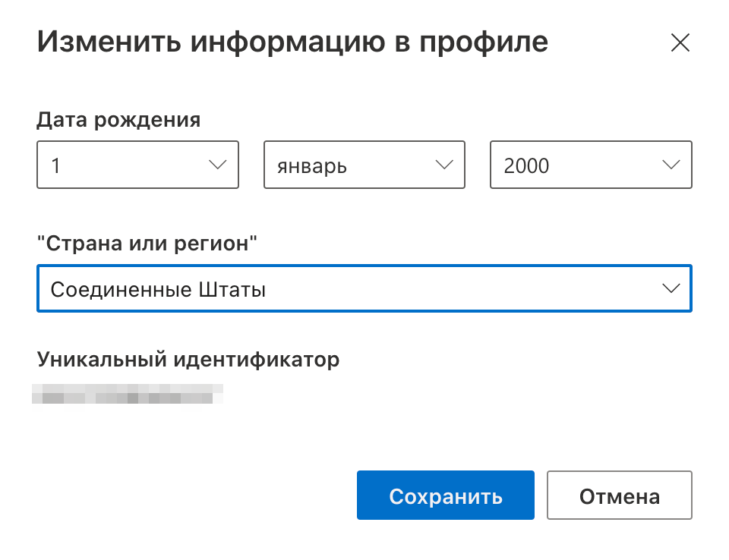Click the day dropdown chevron arrow
This screenshot has height=560, width=729.
[x=217, y=165]
